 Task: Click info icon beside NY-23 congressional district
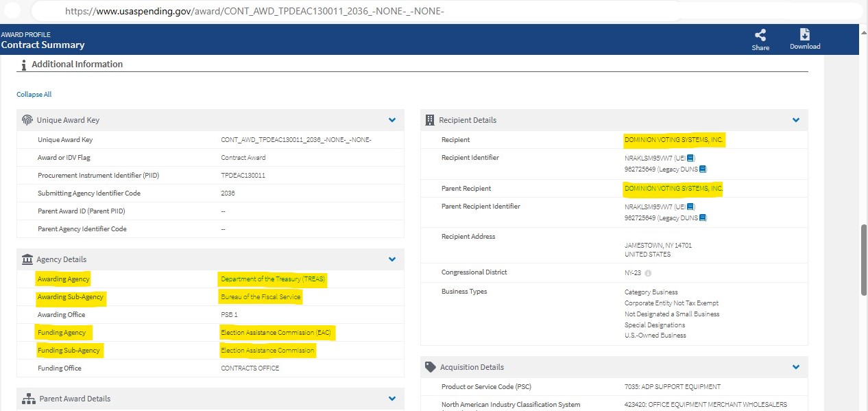[x=648, y=273]
